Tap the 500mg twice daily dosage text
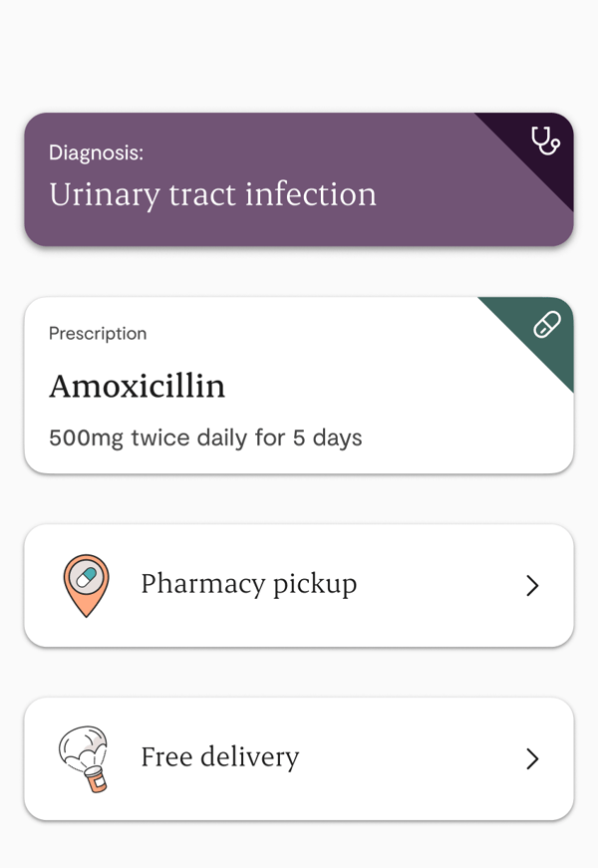This screenshot has height=868, width=598. click(x=205, y=437)
